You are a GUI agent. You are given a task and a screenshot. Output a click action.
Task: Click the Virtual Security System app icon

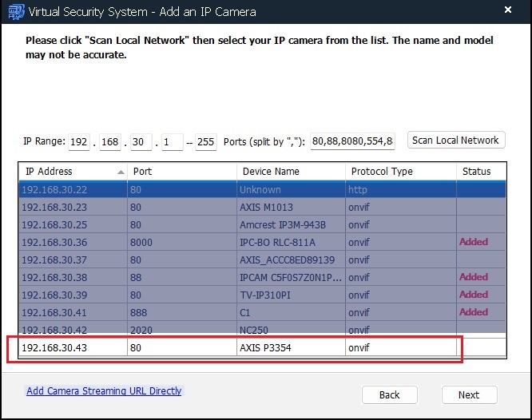point(13,10)
